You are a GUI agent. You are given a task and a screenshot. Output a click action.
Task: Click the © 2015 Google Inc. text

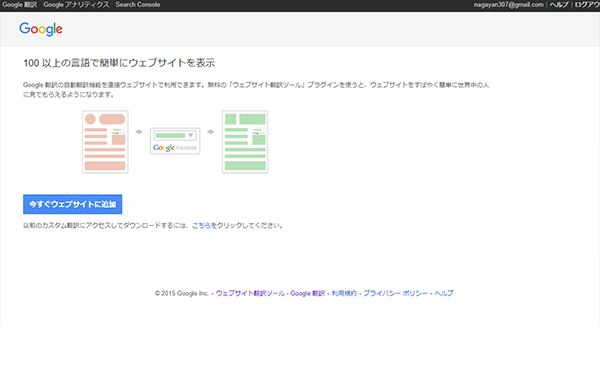coord(182,293)
